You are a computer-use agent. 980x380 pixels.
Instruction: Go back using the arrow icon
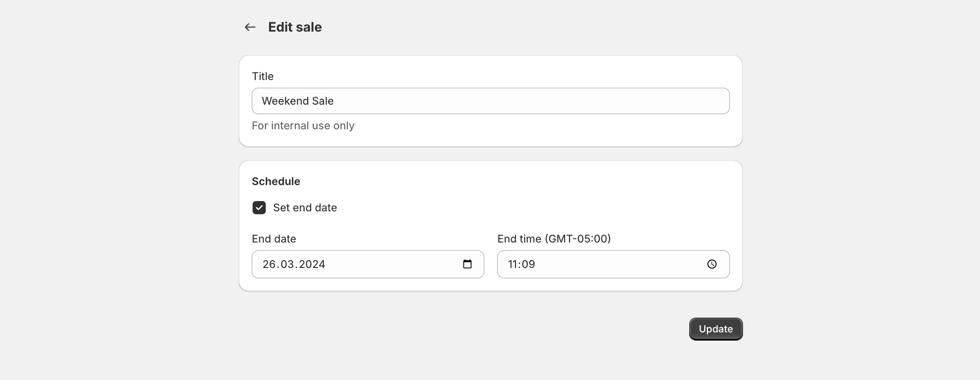pyautogui.click(x=250, y=27)
